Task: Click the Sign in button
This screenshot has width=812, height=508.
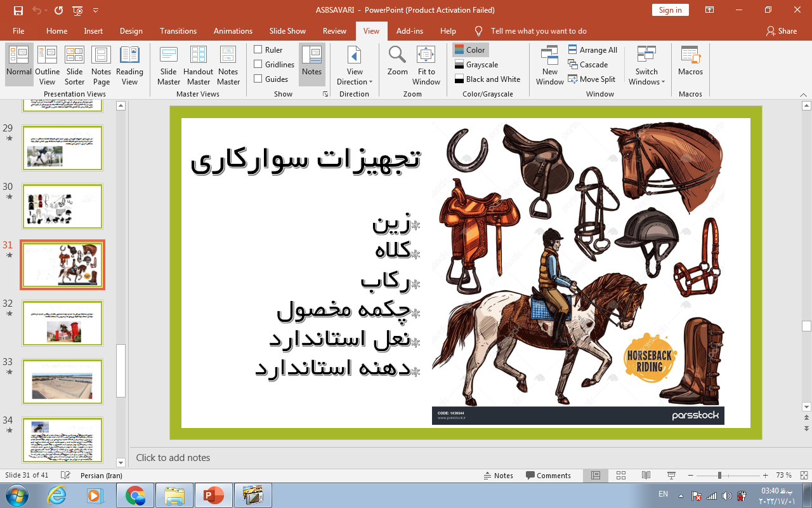Action: 670,10
